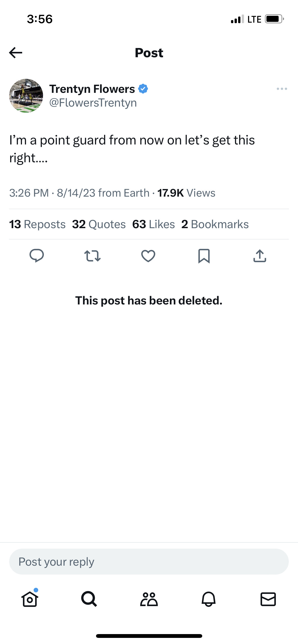The image size is (298, 644).
Task: Like the post with heart icon
Action: tap(148, 256)
